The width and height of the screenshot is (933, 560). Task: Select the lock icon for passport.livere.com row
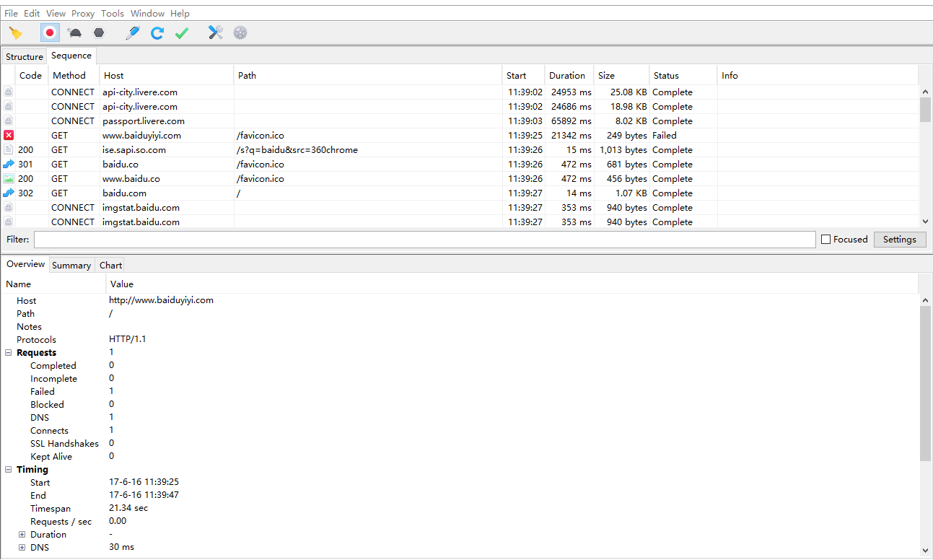click(9, 121)
